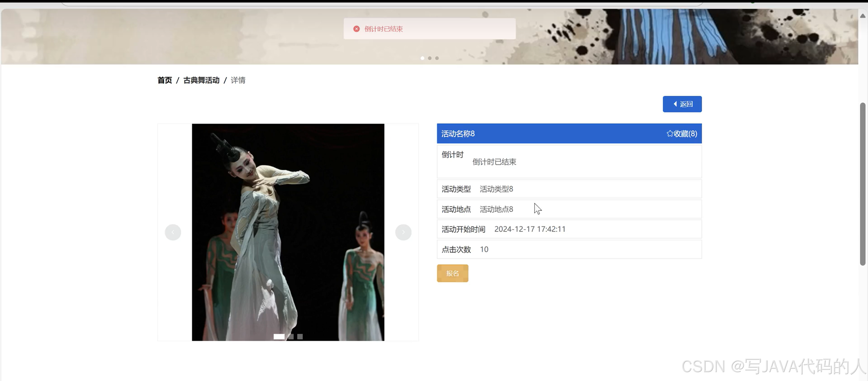This screenshot has width=868, height=381.
Task: Click the 详情 breadcrumb item
Action: click(x=238, y=80)
